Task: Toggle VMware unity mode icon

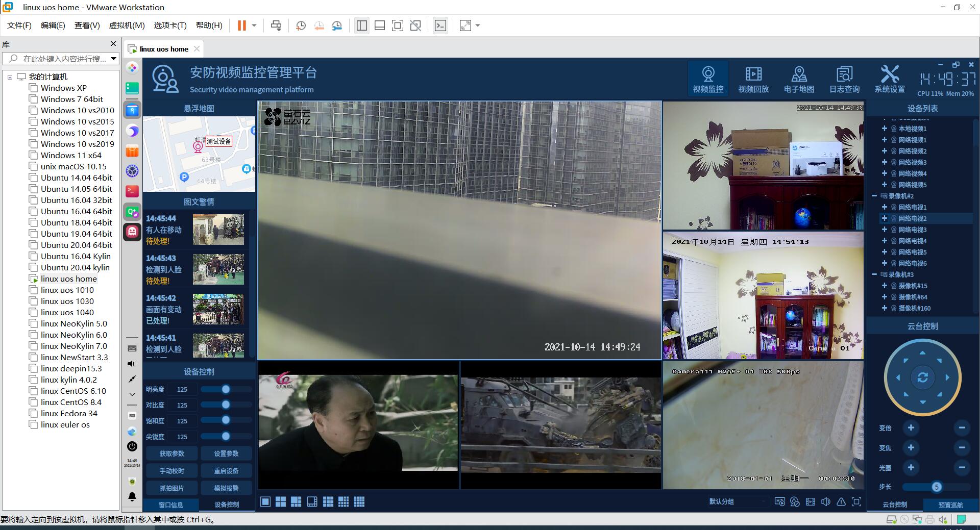Action: (415, 26)
